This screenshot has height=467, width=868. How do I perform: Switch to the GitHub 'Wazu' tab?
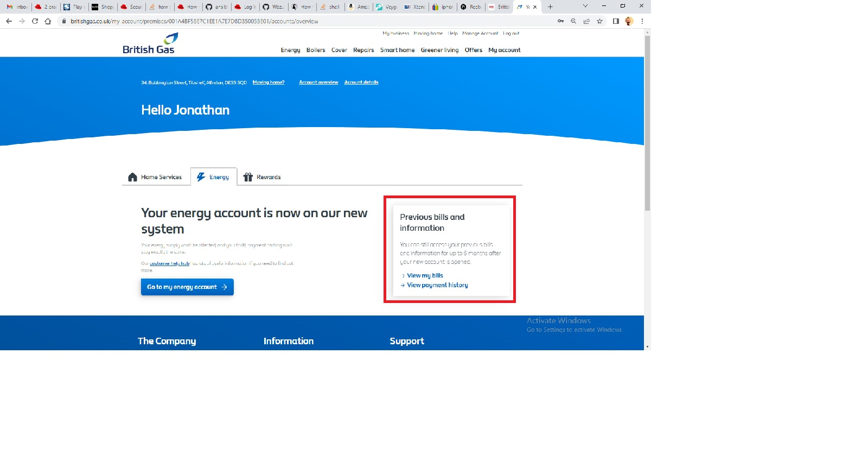[273, 7]
